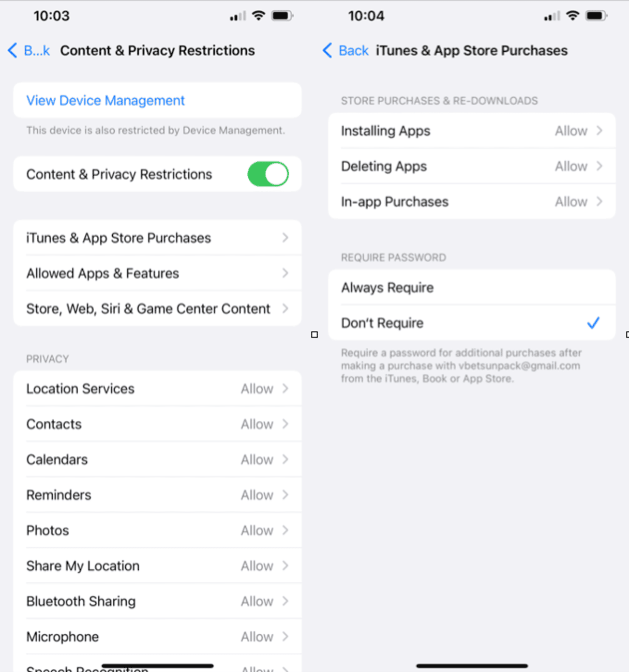The height and width of the screenshot is (672, 629).
Task: Tap the cellular signal icon on left phone
Action: [x=238, y=16]
